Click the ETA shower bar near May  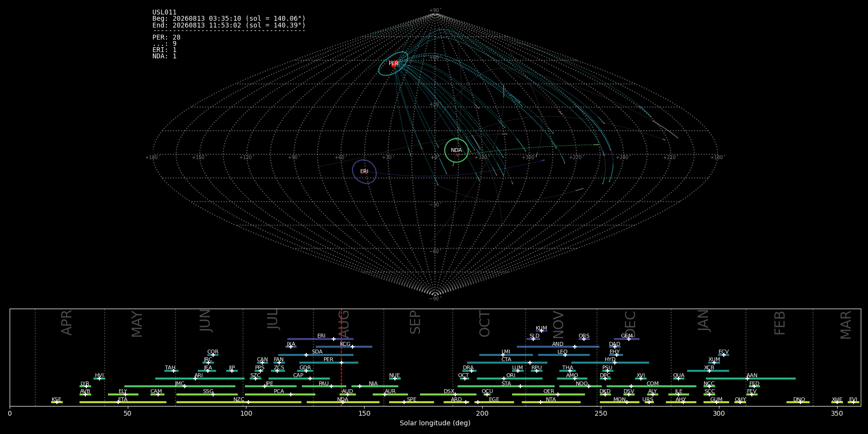click(123, 402)
